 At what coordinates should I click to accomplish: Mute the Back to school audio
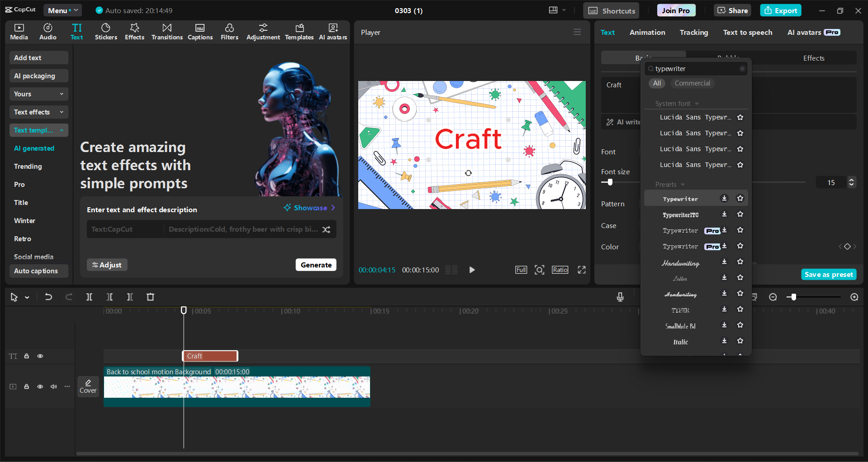click(x=53, y=386)
